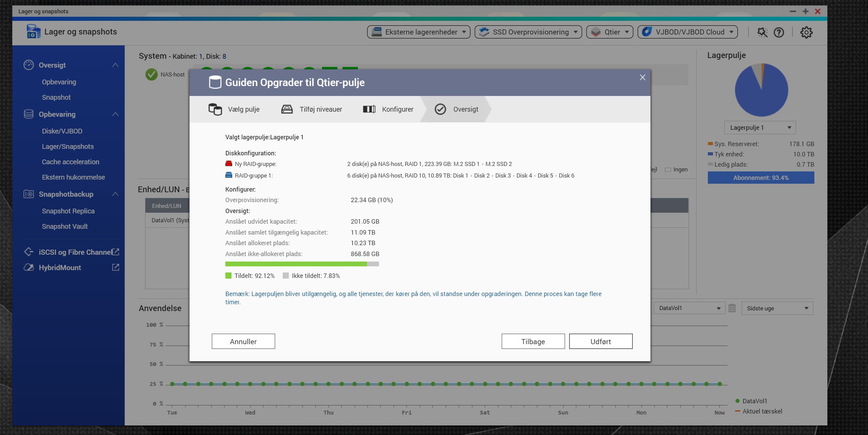Toggle the Ingen legend checkbox
The image size is (868, 435).
coord(668,170)
